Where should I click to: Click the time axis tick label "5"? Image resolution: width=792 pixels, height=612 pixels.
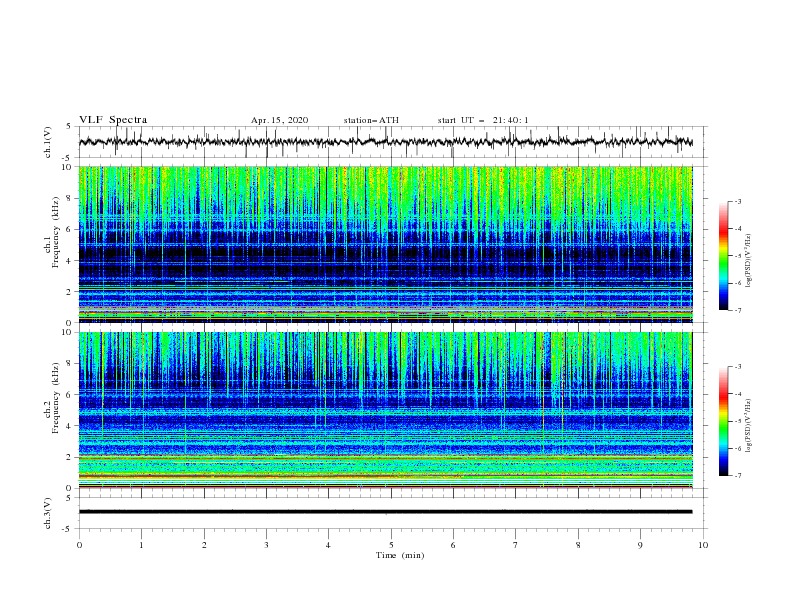[391, 545]
